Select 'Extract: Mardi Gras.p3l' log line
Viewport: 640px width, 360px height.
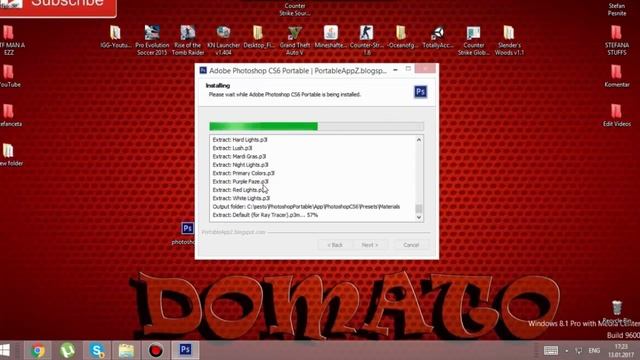pyautogui.click(x=239, y=156)
